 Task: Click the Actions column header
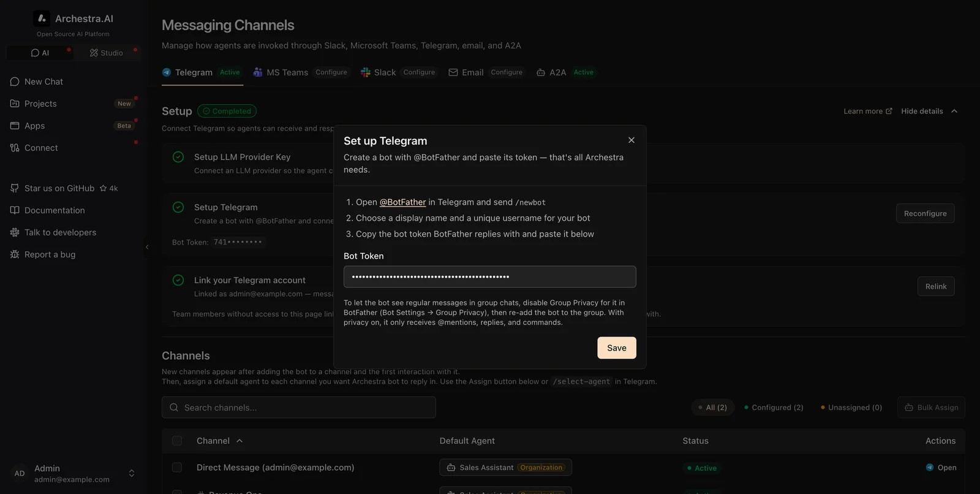point(941,441)
